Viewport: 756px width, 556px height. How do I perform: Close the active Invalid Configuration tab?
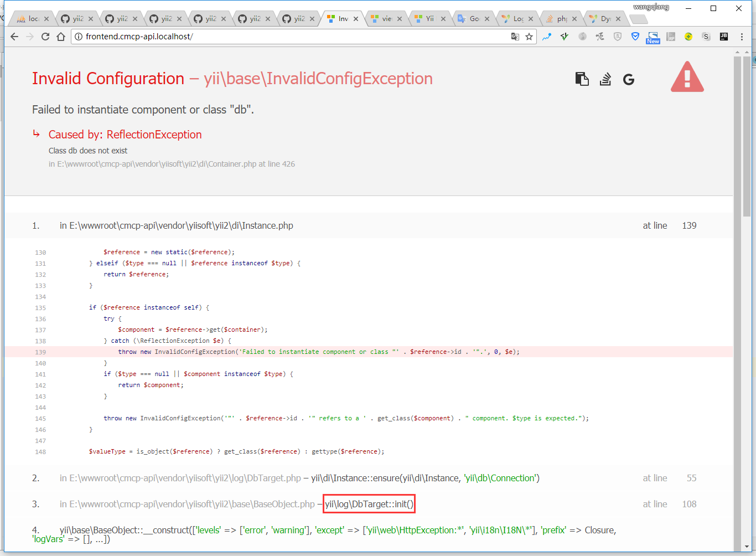pos(356,19)
